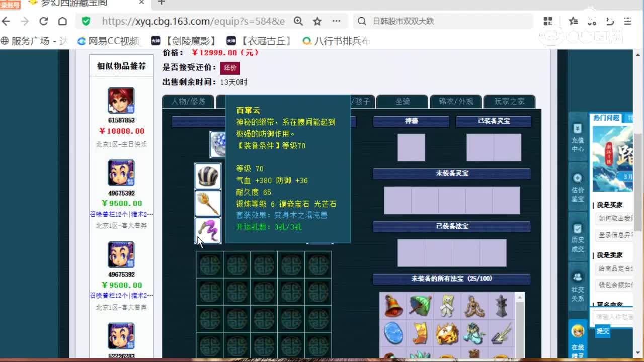The width and height of the screenshot is (644, 362).
Task: Click the 已装备法宝 section header
Action: 452,226
